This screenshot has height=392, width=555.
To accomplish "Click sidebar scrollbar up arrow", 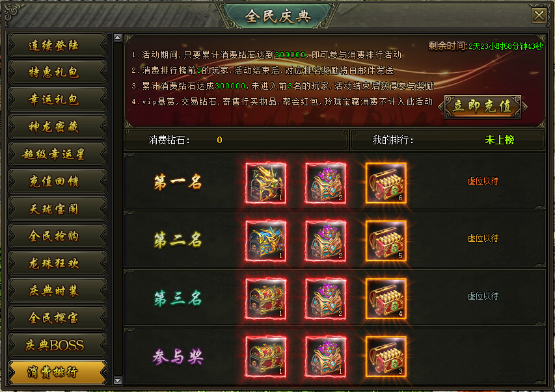I will [x=118, y=38].
